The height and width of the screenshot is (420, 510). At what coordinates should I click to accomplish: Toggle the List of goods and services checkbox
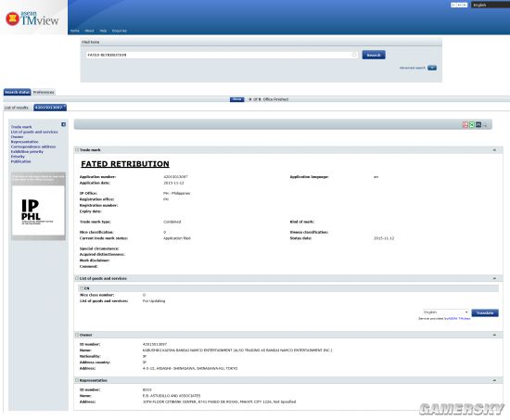77,278
